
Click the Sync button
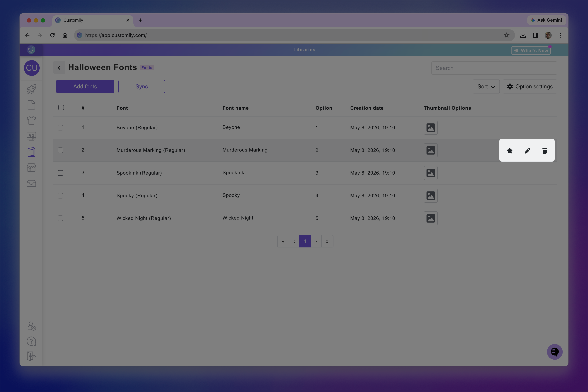click(x=141, y=86)
